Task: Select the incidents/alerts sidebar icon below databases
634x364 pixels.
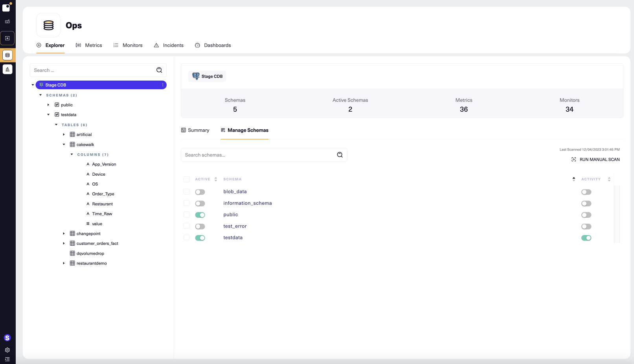Action: (7, 69)
